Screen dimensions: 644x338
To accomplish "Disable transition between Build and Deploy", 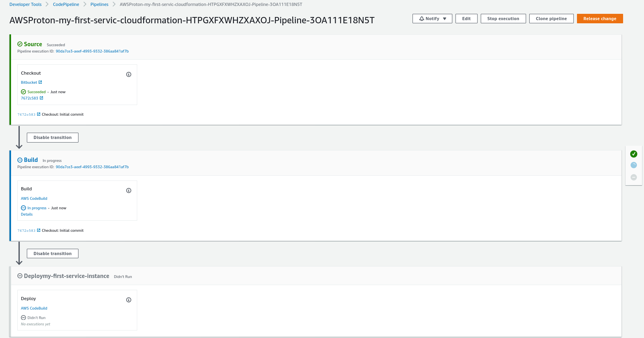I will (x=52, y=253).
